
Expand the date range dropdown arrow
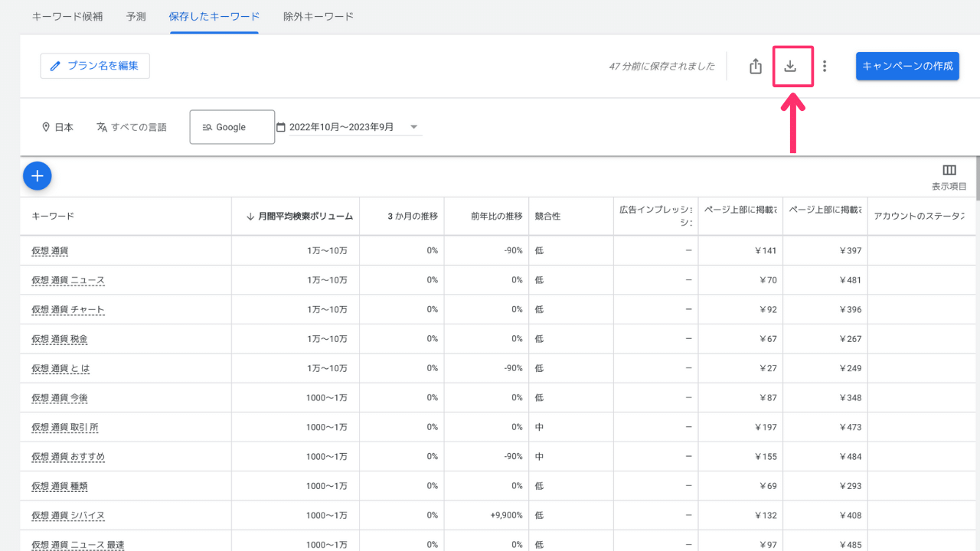click(413, 127)
